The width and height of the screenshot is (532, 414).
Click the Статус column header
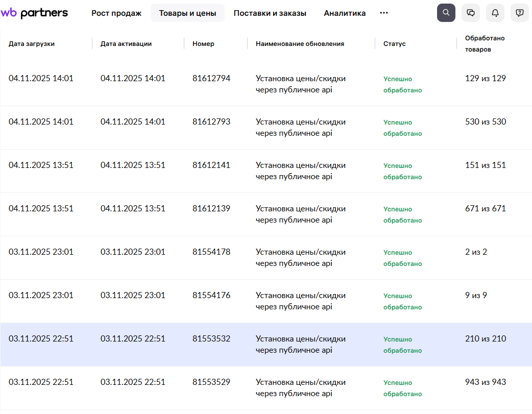pyautogui.click(x=394, y=44)
